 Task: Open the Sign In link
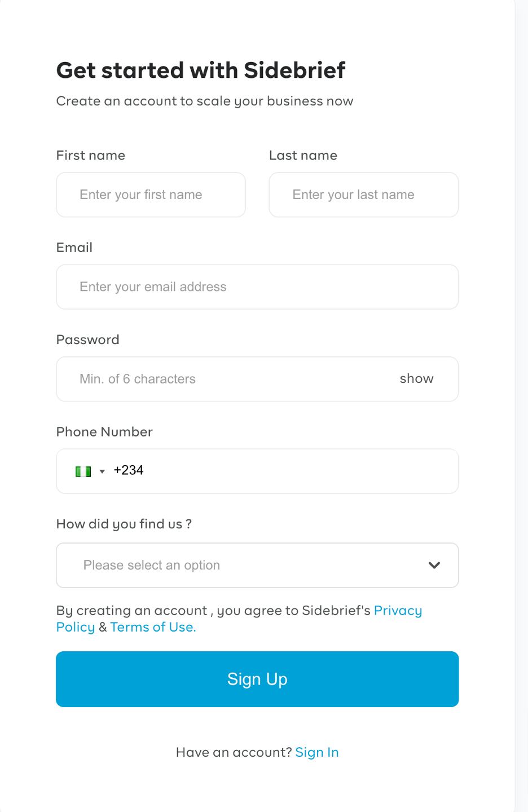coord(317,752)
